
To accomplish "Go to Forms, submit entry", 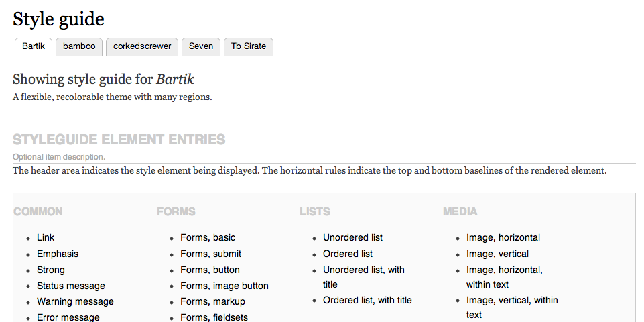I will 210,254.
